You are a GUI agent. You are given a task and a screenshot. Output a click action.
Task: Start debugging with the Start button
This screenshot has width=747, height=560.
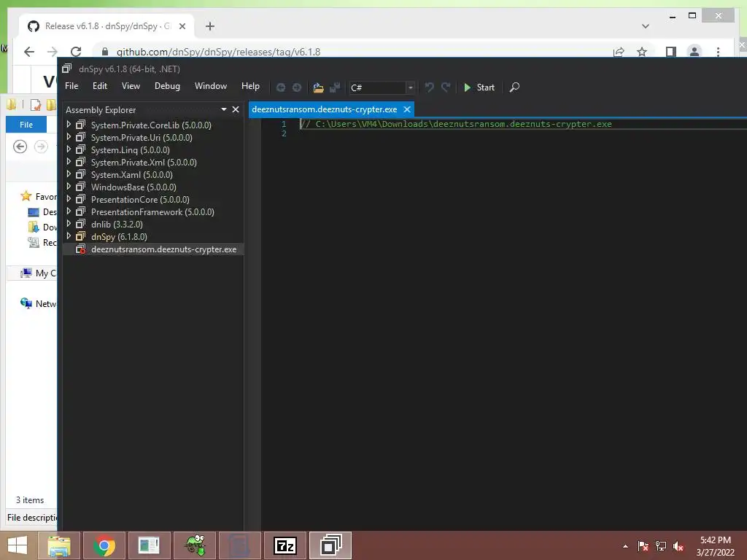(x=479, y=87)
